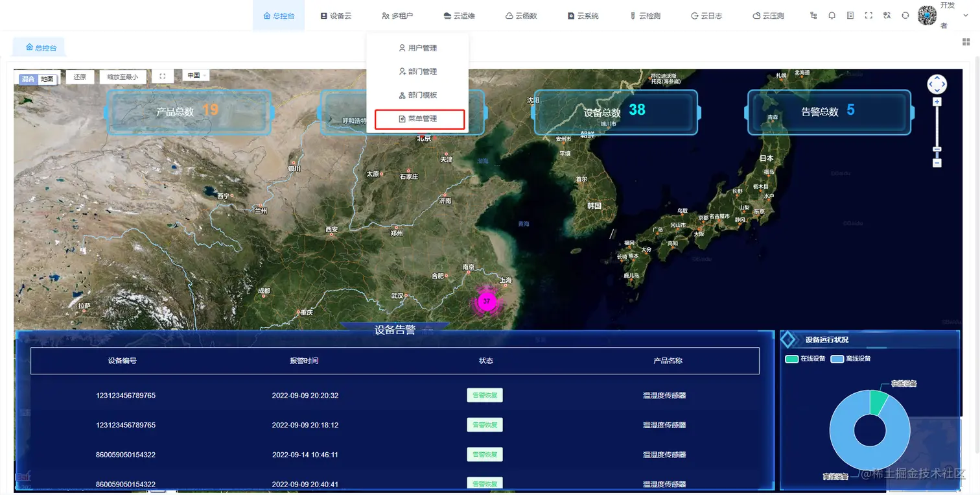
Task: Click 告警恢复 tag for 10:46:11 row
Action: click(x=485, y=455)
